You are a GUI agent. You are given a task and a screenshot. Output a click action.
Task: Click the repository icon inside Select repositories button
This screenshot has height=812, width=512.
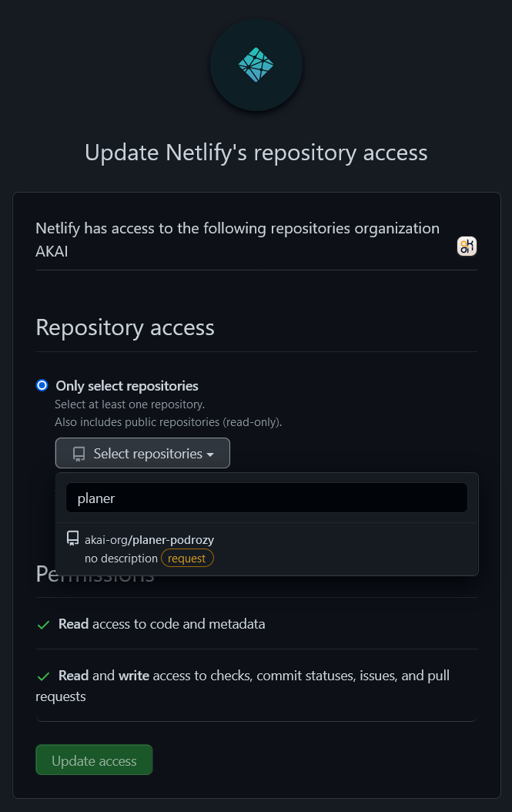tap(79, 453)
